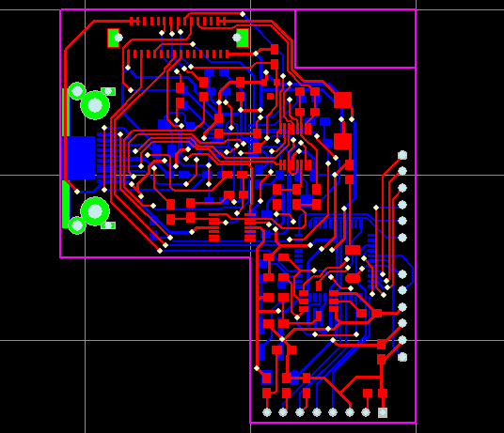The height and width of the screenshot is (433, 504).
Task: Select topmost round pad of right header column
Action: coord(402,155)
